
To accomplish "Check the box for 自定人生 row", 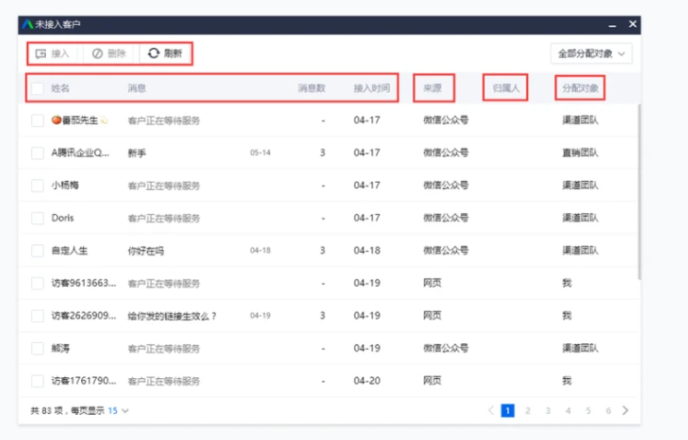I will point(37,250).
